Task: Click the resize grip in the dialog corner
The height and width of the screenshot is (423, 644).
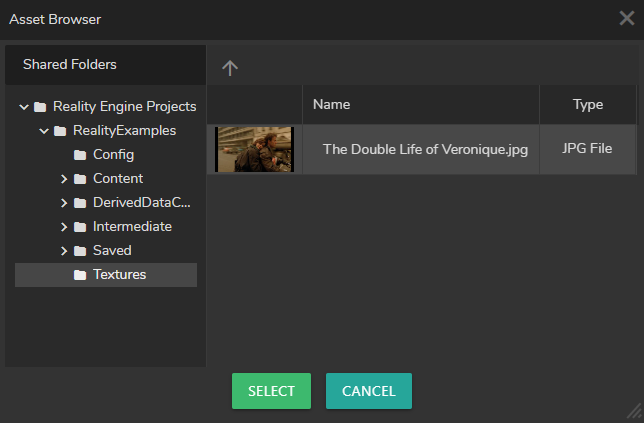Action: point(633,411)
